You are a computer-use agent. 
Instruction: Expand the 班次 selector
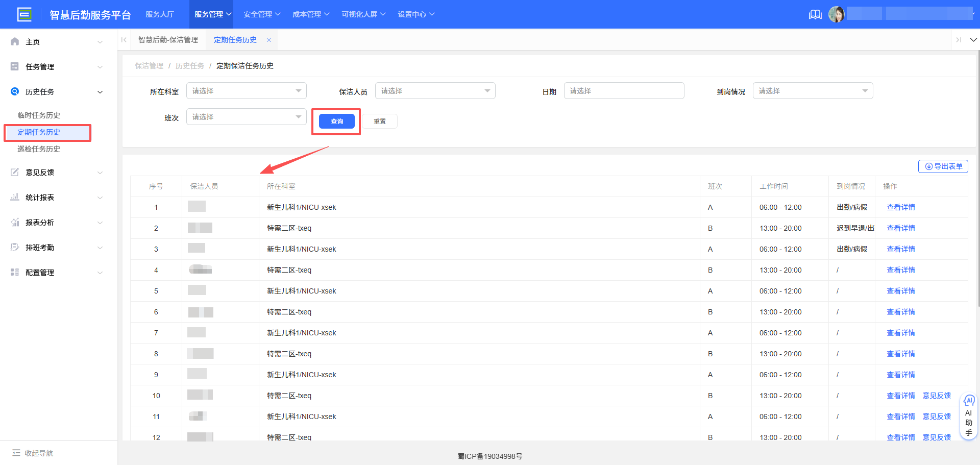[246, 116]
